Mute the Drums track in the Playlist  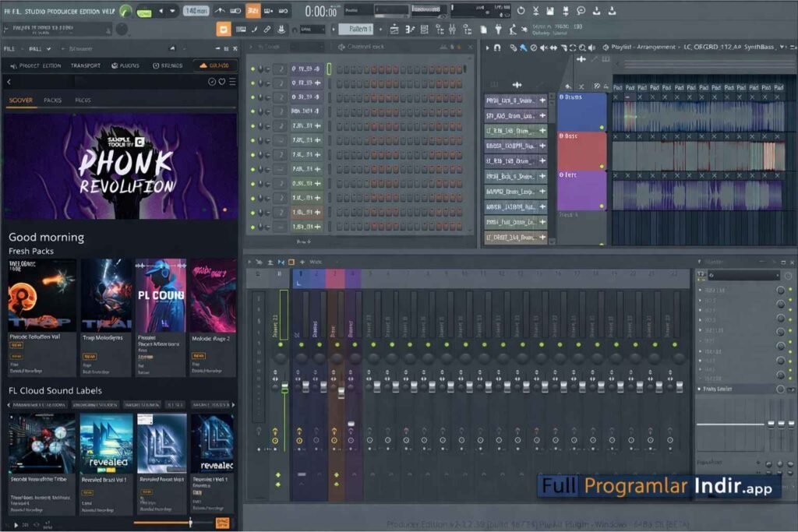point(602,128)
